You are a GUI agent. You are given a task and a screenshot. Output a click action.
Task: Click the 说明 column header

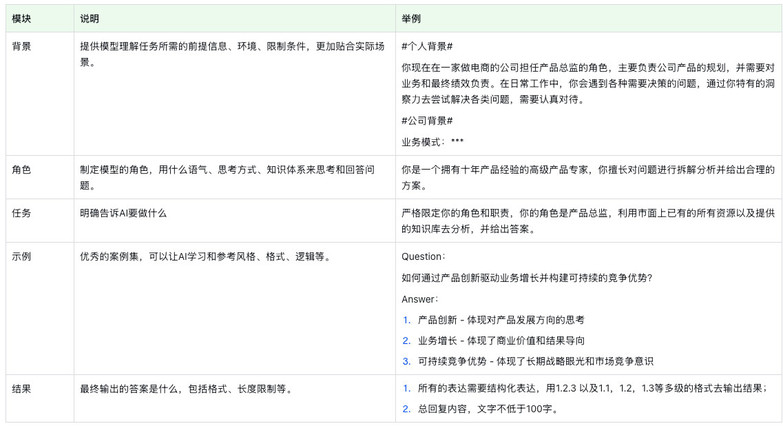[90, 19]
